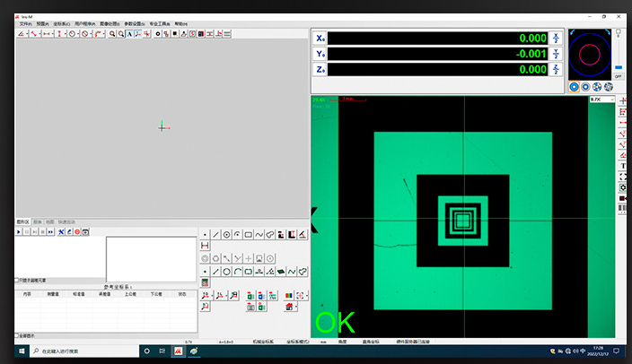Click the X/2 half-value button
This screenshot has width=632, height=364.
tap(556, 38)
